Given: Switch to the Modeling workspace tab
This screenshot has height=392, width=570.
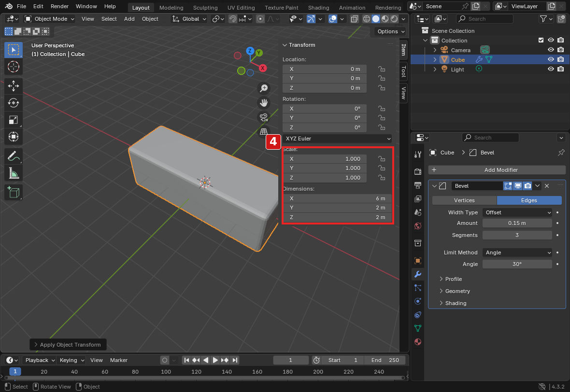Looking at the screenshot, I should click(x=171, y=8).
